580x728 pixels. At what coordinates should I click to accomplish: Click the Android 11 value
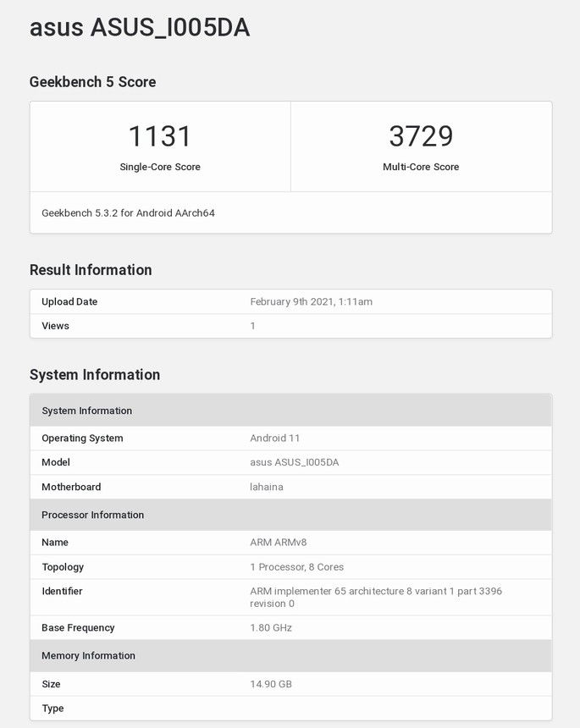coord(275,438)
